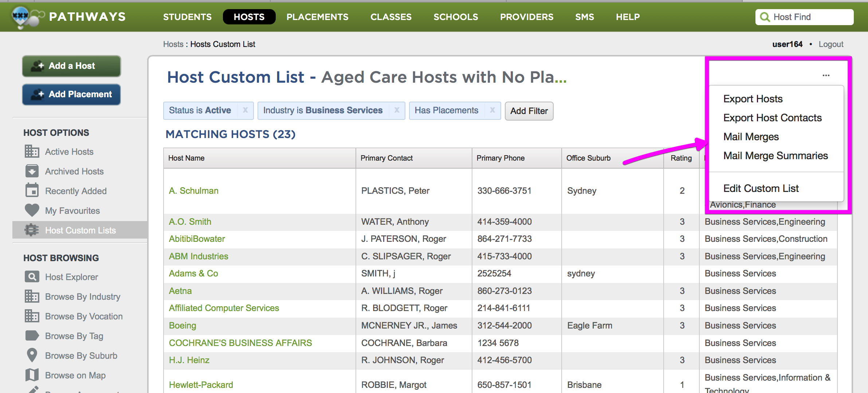The width and height of the screenshot is (868, 393).
Task: Remove the Has Placements filter
Action: coord(492,110)
